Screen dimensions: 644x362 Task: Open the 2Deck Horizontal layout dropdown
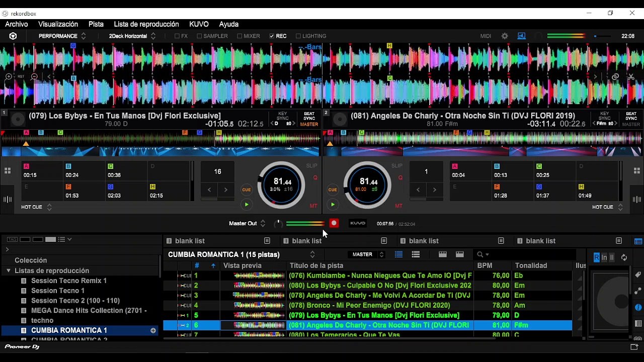pos(132,36)
